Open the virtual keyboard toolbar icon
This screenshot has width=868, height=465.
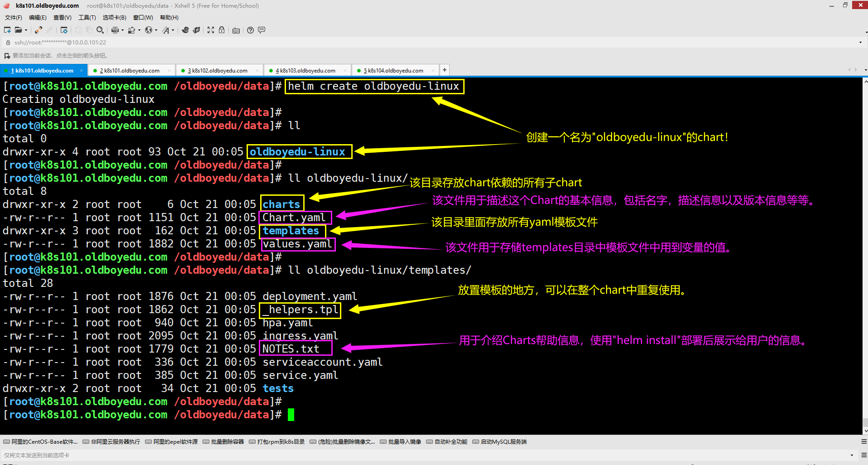tap(236, 30)
